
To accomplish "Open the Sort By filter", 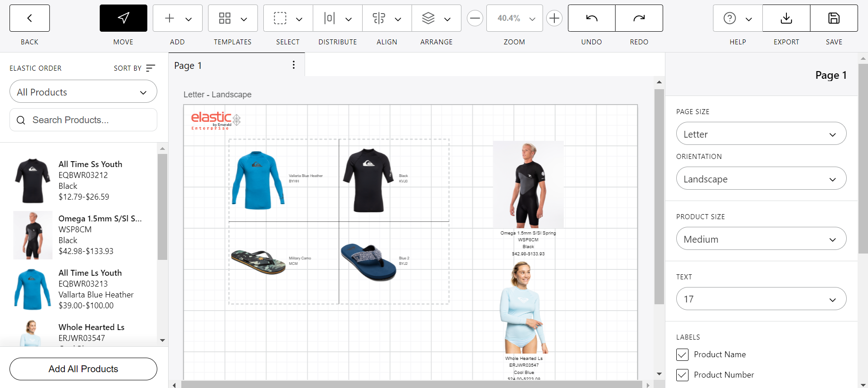I will pyautogui.click(x=135, y=68).
